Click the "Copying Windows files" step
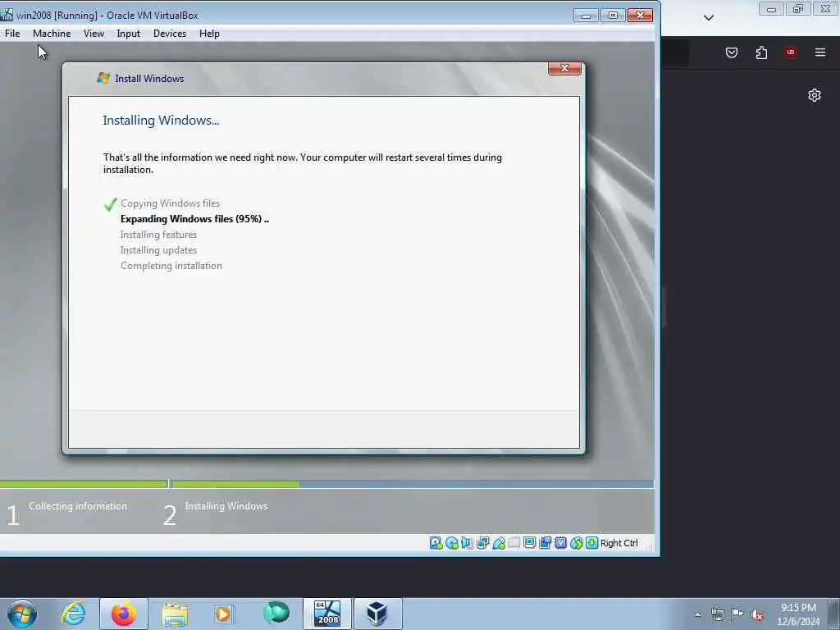 170,203
